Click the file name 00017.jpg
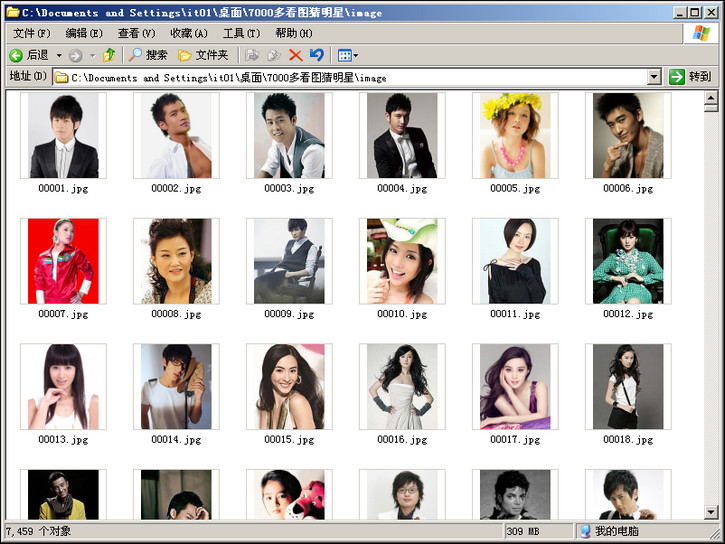Screen dimensions: 725x544 (515, 440)
